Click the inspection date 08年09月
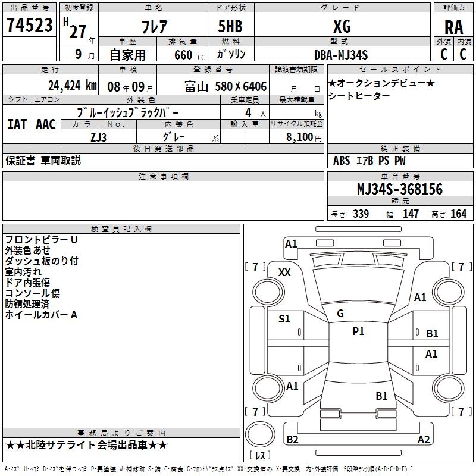The image size is (476, 476). pyautogui.click(x=130, y=87)
